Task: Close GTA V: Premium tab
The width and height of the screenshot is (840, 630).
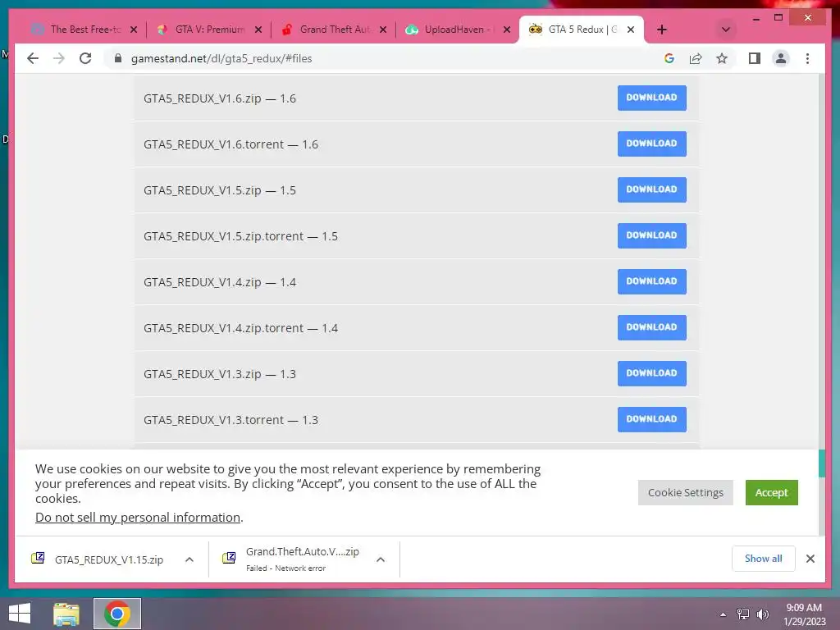Action: click(x=258, y=30)
